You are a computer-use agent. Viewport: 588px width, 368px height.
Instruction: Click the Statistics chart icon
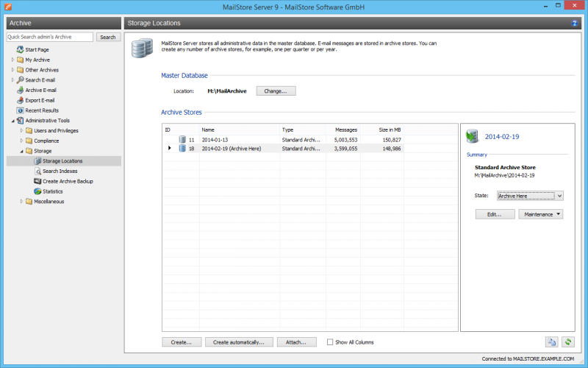(37, 191)
